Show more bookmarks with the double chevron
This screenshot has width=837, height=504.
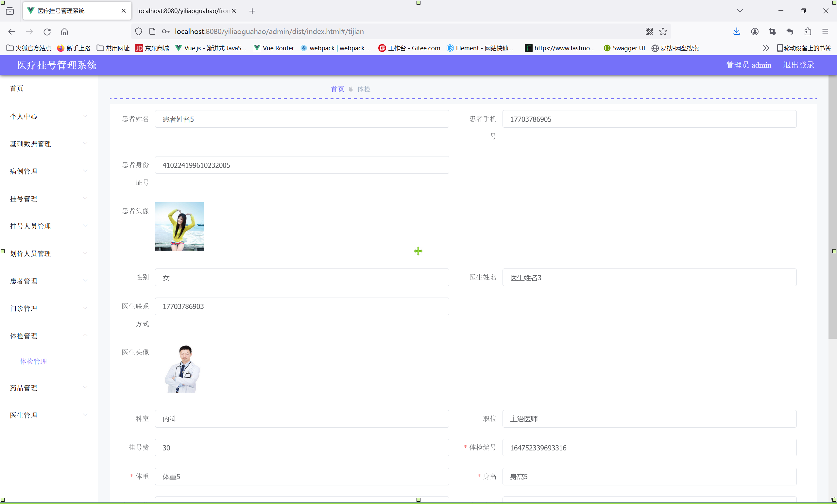point(766,48)
